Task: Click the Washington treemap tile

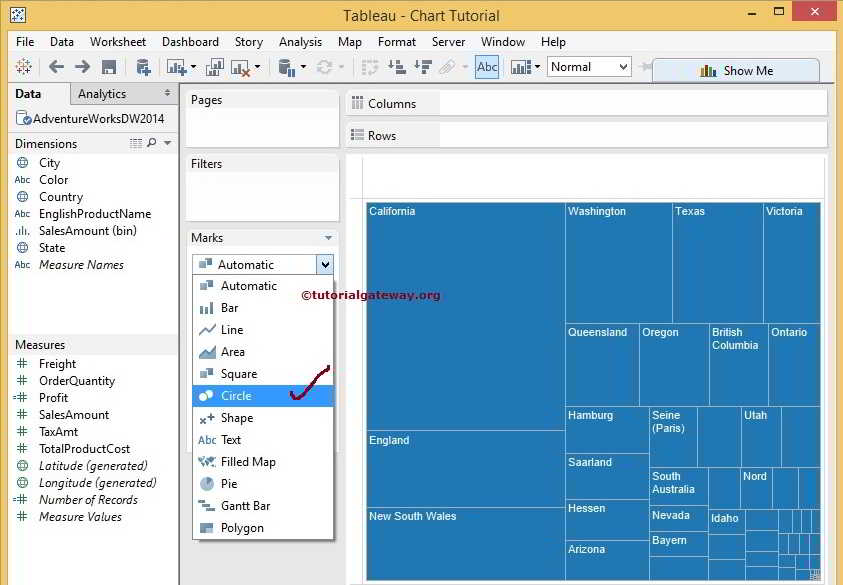Action: (x=619, y=263)
